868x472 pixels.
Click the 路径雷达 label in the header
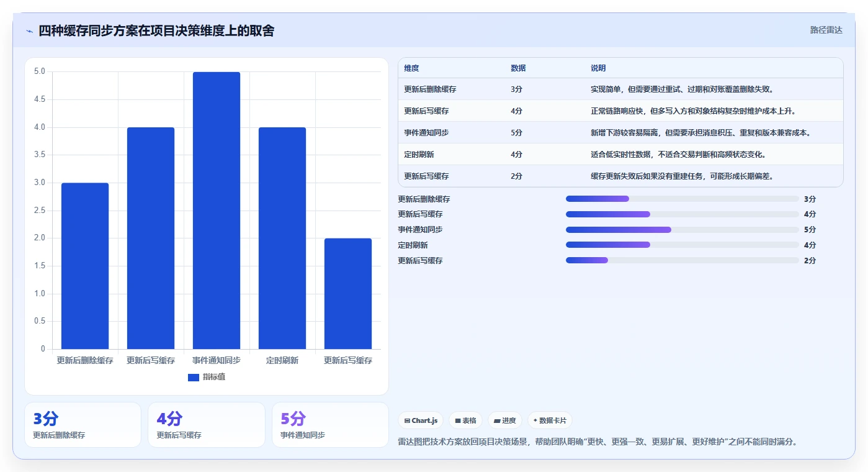(826, 30)
